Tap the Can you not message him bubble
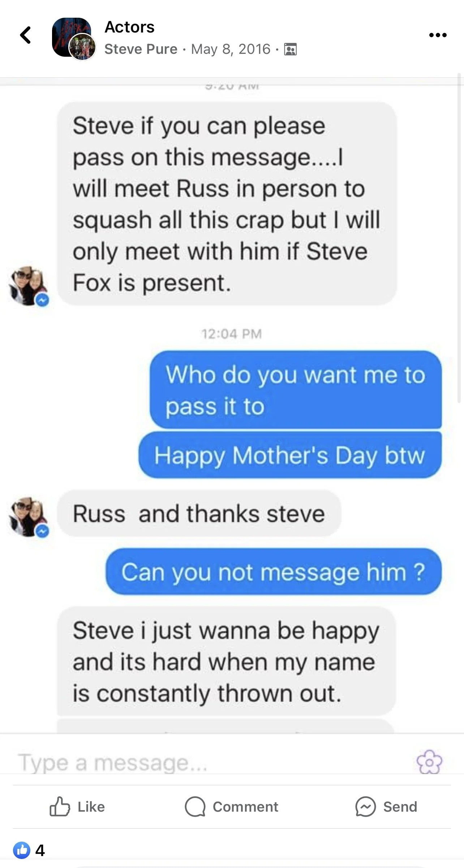This screenshot has height=868, width=464. pyautogui.click(x=274, y=572)
